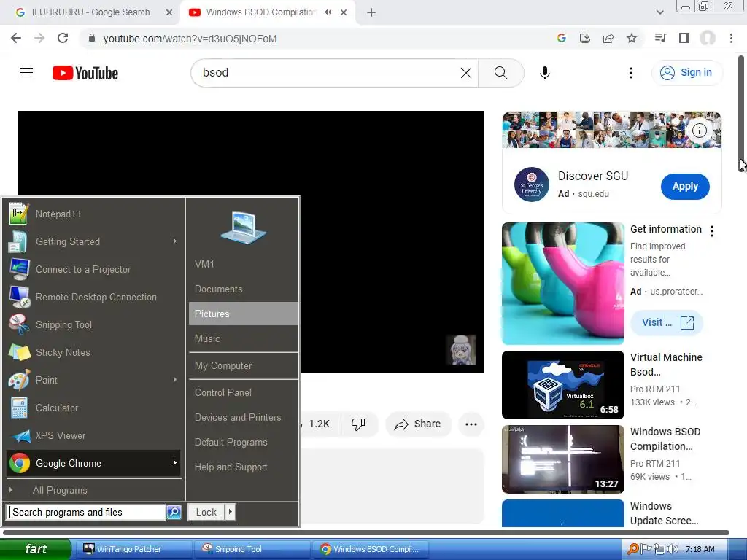747x560 pixels.
Task: Switch to the ILUHRUHRU Google Search tab
Action: [x=90, y=12]
